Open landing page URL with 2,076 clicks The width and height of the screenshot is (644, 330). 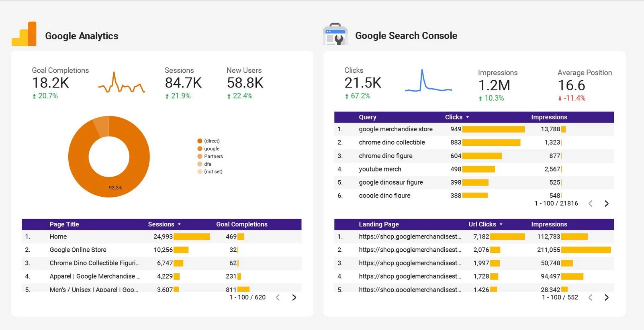(x=410, y=250)
